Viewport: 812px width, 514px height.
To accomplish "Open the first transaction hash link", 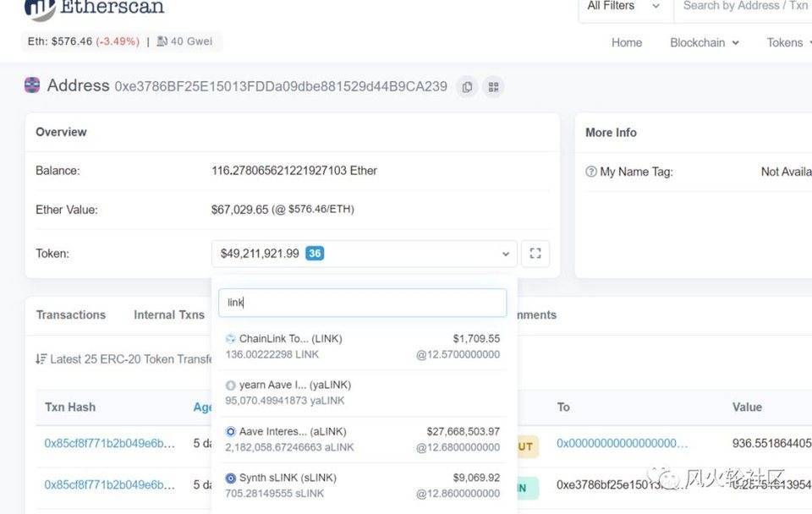I will [x=110, y=443].
